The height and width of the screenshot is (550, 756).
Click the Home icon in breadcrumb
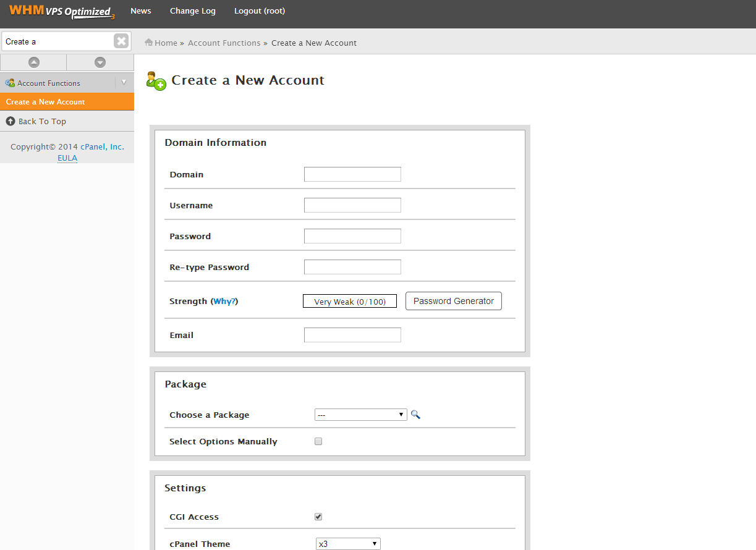tap(148, 43)
